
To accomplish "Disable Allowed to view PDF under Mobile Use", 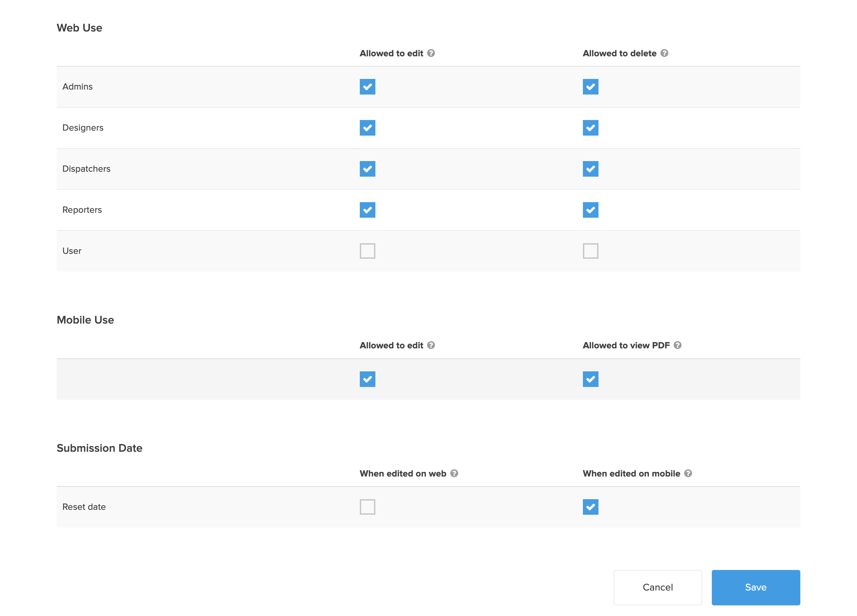I will 590,379.
